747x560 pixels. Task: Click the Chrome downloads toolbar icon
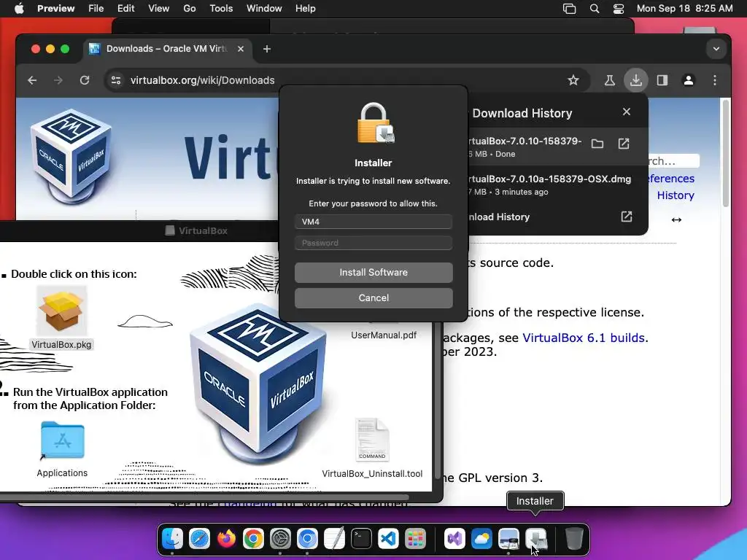[636, 80]
